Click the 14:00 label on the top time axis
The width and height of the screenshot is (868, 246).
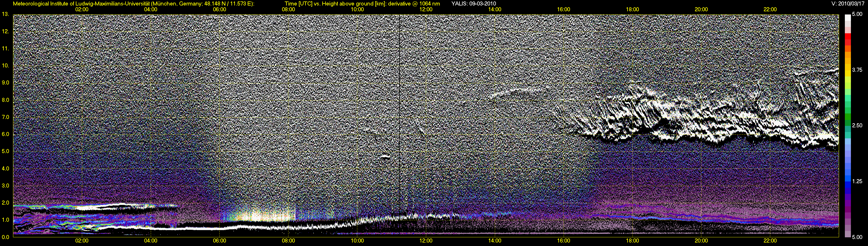(495, 10)
